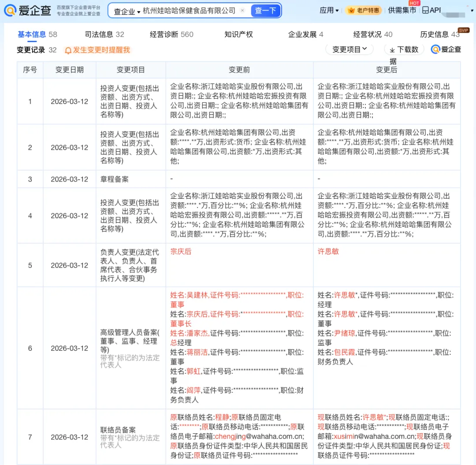Screen dimensions: 476x465
Task: Click the name 潘家杰 in row 6
Action: click(x=197, y=333)
